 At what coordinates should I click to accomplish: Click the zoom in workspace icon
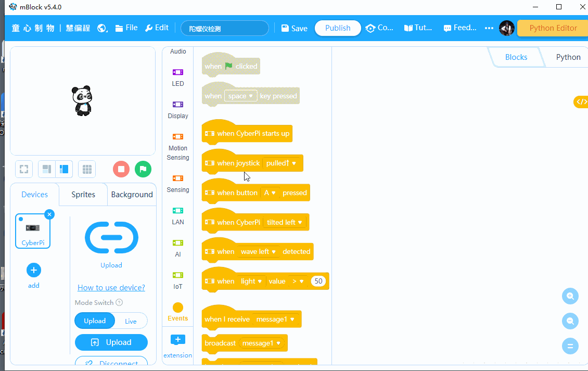tap(570, 296)
